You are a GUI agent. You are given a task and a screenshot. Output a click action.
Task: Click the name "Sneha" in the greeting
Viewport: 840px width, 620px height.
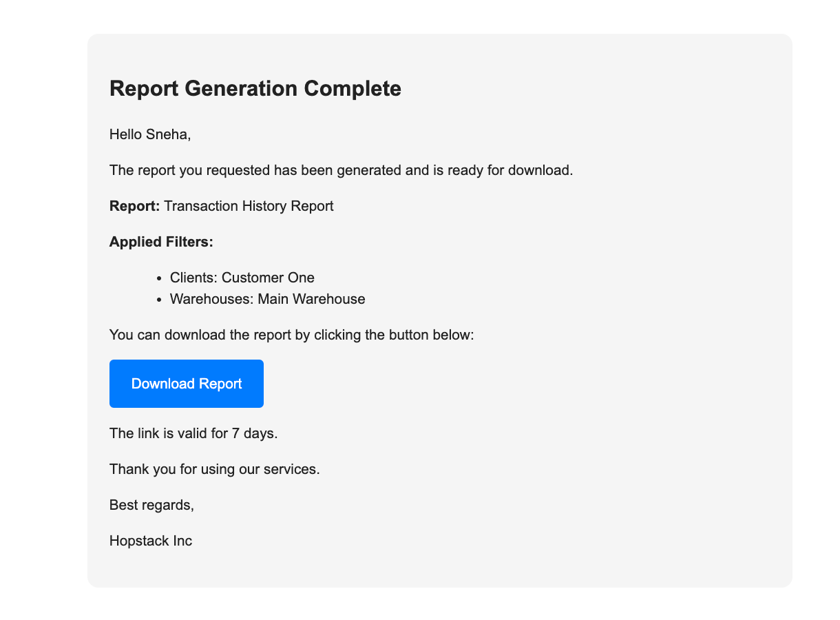(x=167, y=134)
